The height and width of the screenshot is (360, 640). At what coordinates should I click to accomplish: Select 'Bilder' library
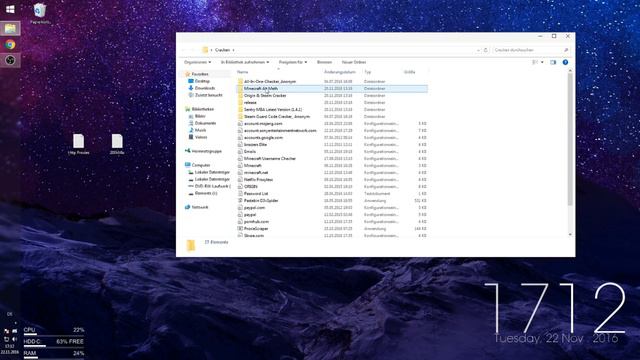pos(200,116)
